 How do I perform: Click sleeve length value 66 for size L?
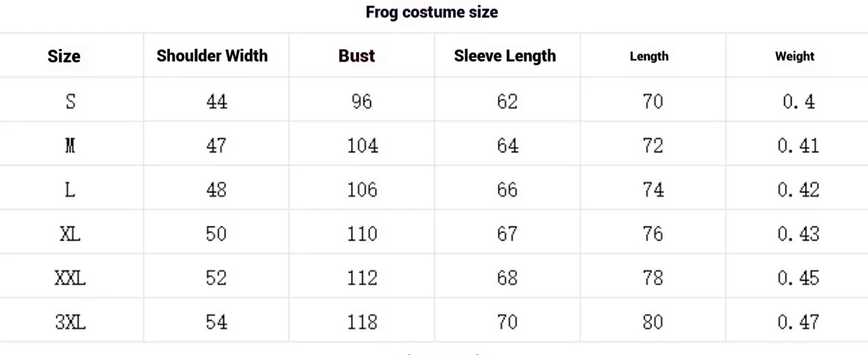(507, 189)
